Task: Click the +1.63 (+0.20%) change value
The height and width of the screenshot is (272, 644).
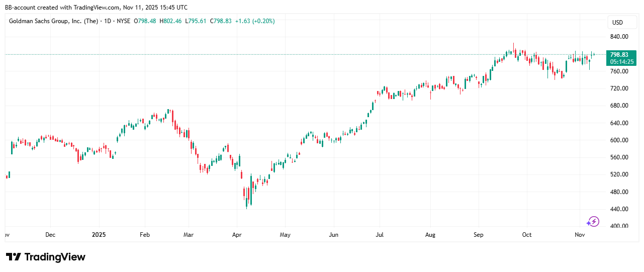Action: click(254, 21)
